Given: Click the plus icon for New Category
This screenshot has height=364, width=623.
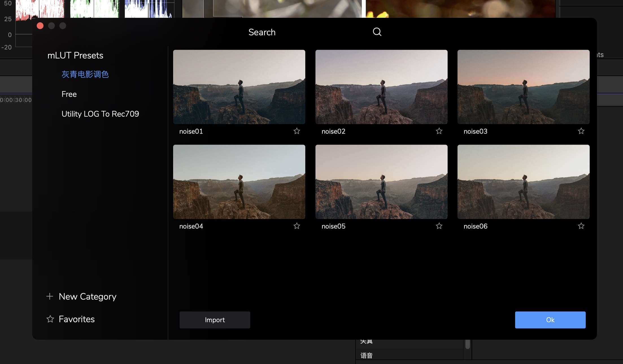Looking at the screenshot, I should click(x=50, y=296).
